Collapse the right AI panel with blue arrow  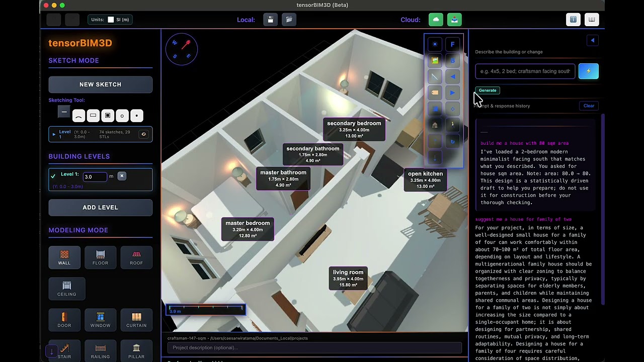click(x=592, y=40)
